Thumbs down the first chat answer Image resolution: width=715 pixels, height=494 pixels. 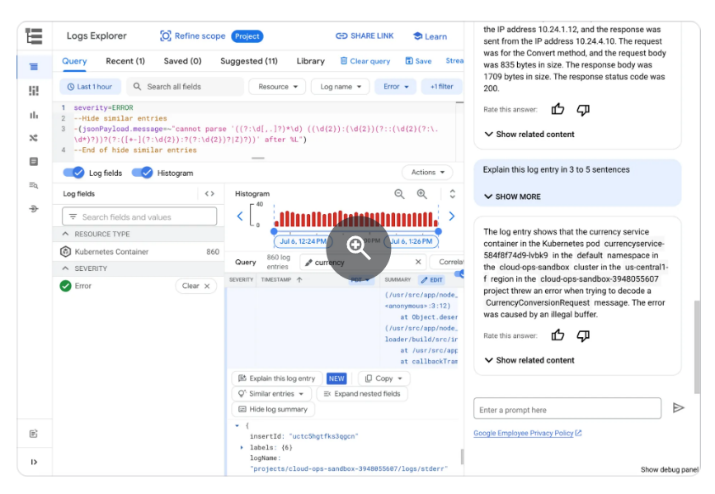click(x=583, y=109)
